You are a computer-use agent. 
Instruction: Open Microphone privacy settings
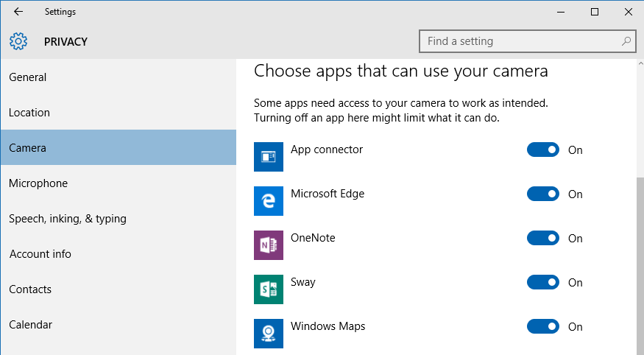pos(118,183)
